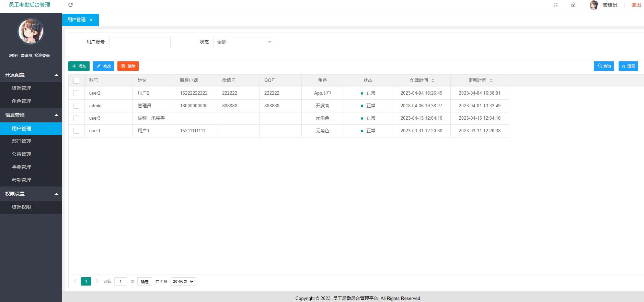Collapse the 权限设置 sidebar group
644x302 pixels.
point(31,194)
